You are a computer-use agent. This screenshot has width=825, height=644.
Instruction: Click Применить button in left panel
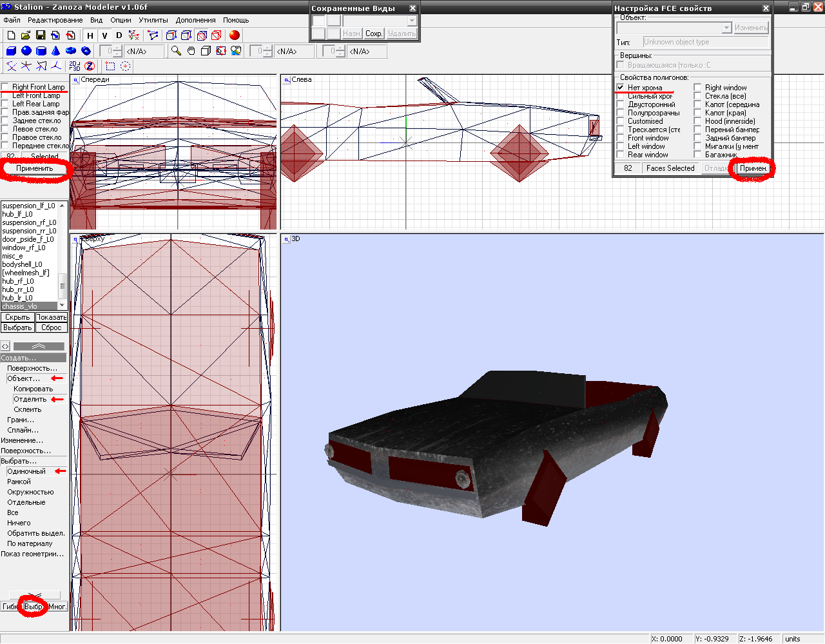[35, 168]
